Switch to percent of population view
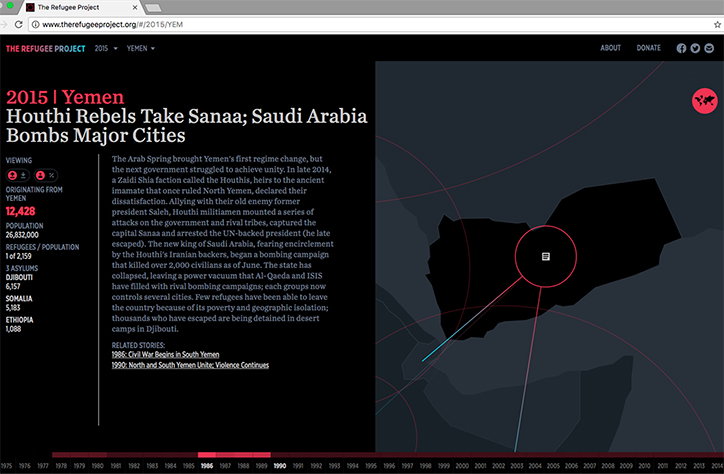Screen dimensions: 724x474 pos(51,175)
